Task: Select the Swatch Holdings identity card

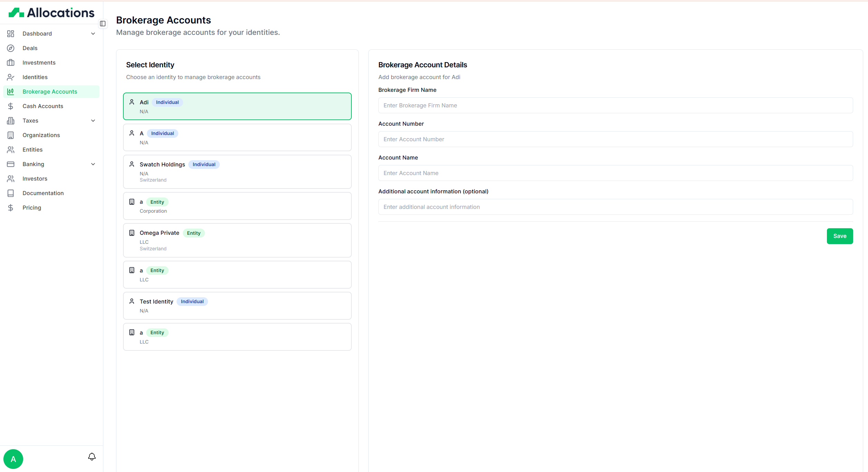Action: coord(237,172)
